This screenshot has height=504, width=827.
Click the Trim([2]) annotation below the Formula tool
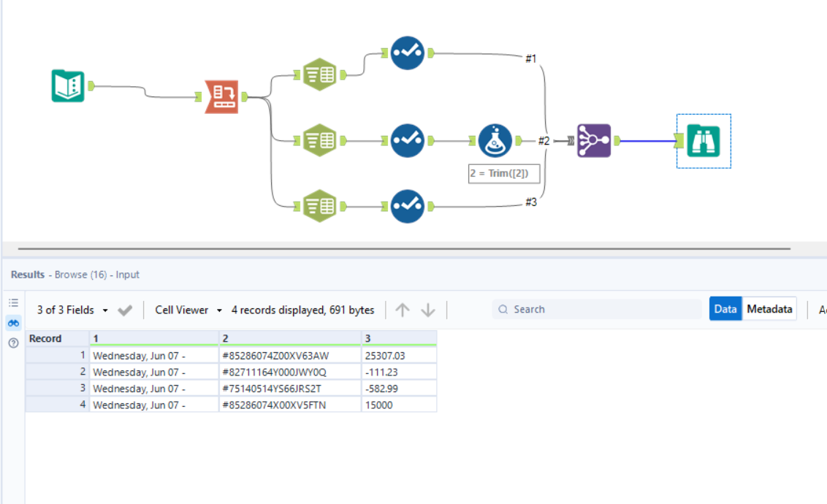click(x=504, y=173)
